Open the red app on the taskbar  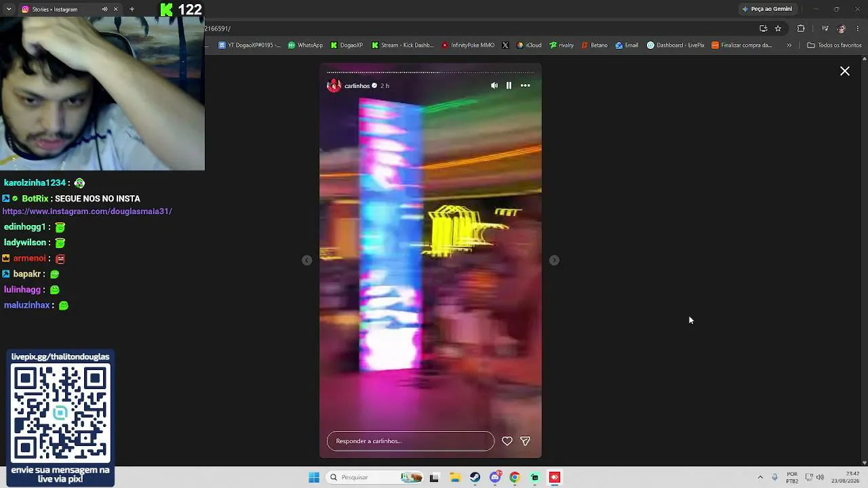555,477
